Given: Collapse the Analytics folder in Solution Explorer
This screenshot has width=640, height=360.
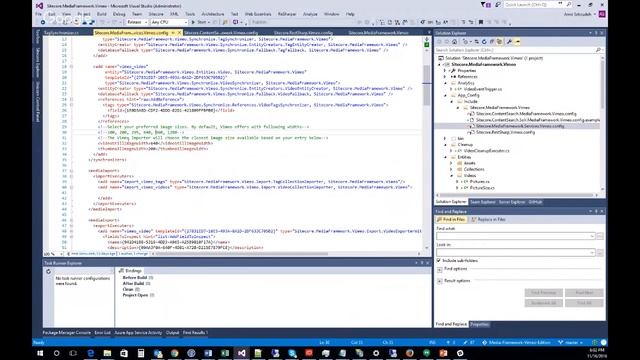Looking at the screenshot, I should click(446, 83).
